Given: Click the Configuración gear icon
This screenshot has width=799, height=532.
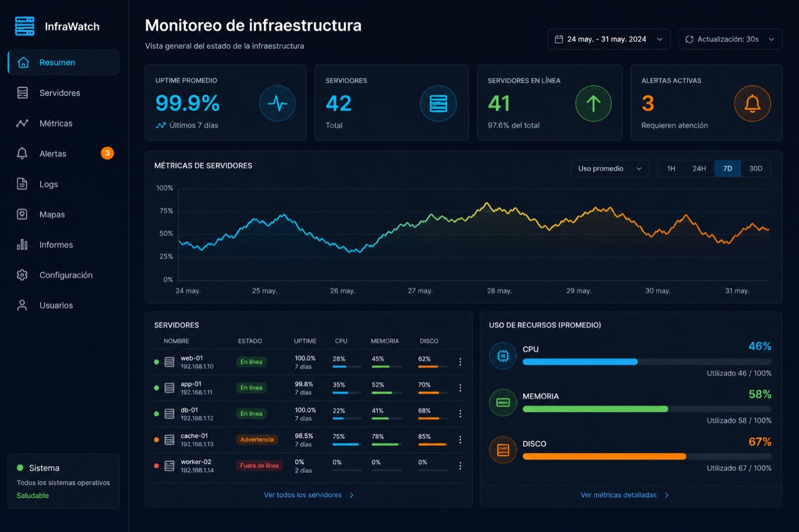Looking at the screenshot, I should click(x=22, y=275).
